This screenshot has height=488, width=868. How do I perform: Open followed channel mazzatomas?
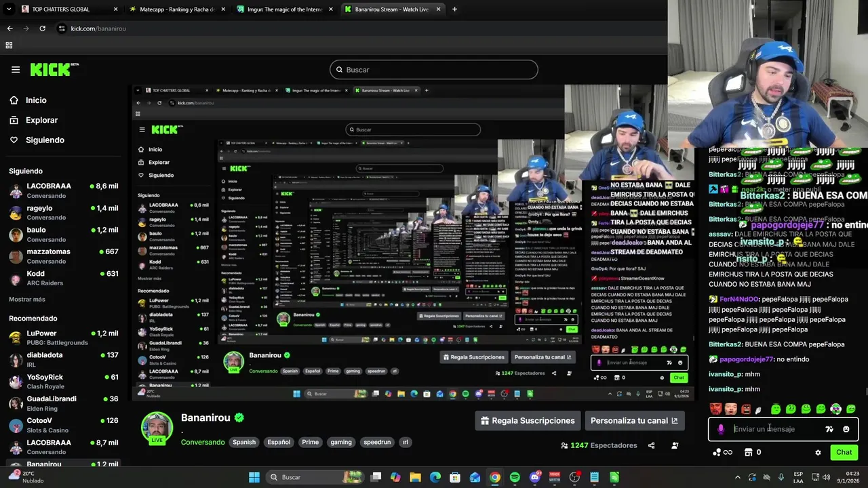(x=64, y=256)
